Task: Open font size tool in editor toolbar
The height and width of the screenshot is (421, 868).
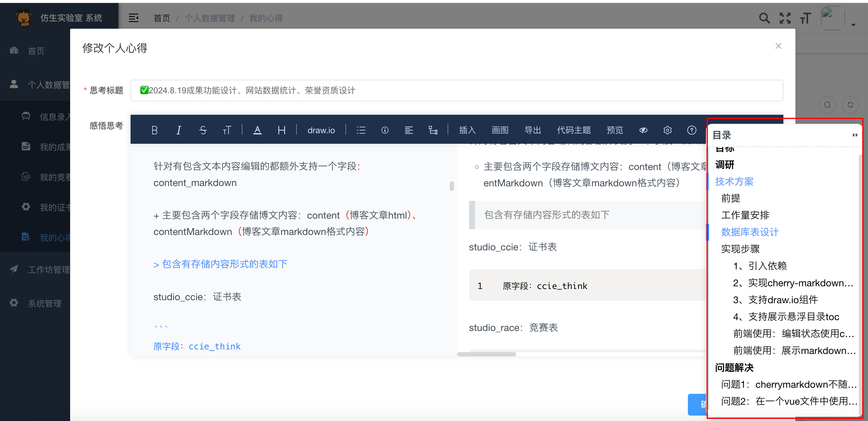Action: pos(227,130)
